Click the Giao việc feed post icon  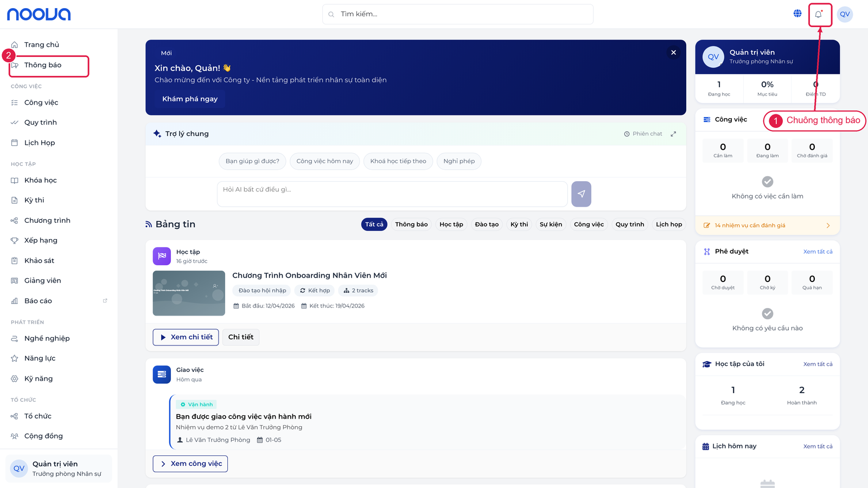(162, 374)
